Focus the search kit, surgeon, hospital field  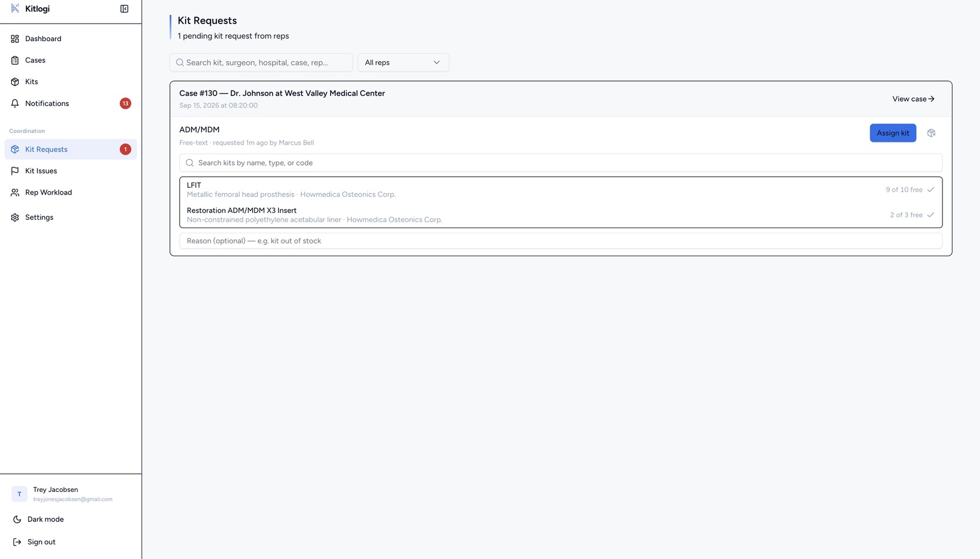[261, 62]
